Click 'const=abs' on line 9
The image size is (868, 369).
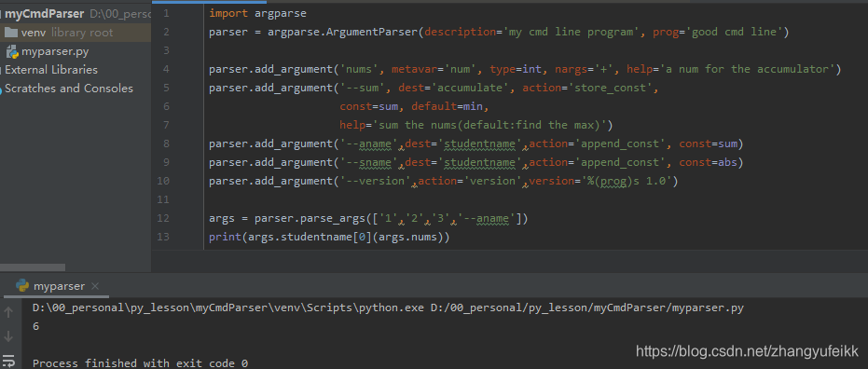pyautogui.click(x=708, y=163)
